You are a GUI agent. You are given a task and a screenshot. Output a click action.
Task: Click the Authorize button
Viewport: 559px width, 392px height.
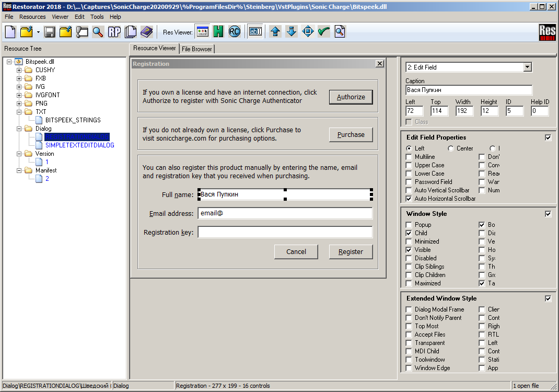click(351, 97)
